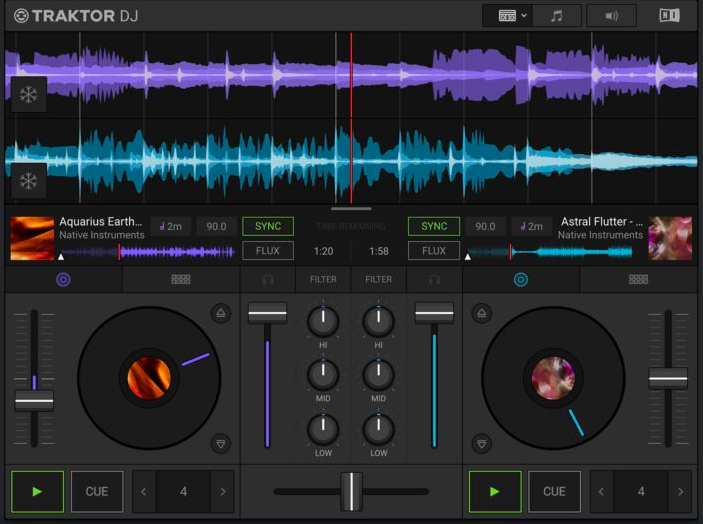Activate right deck loop size 4
This screenshot has width=703, height=524.
point(641,492)
